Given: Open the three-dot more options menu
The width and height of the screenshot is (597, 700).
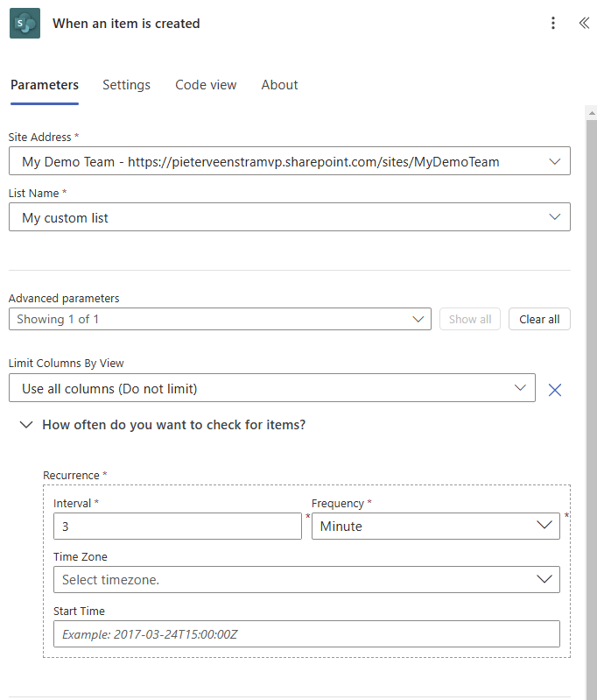Looking at the screenshot, I should click(553, 23).
